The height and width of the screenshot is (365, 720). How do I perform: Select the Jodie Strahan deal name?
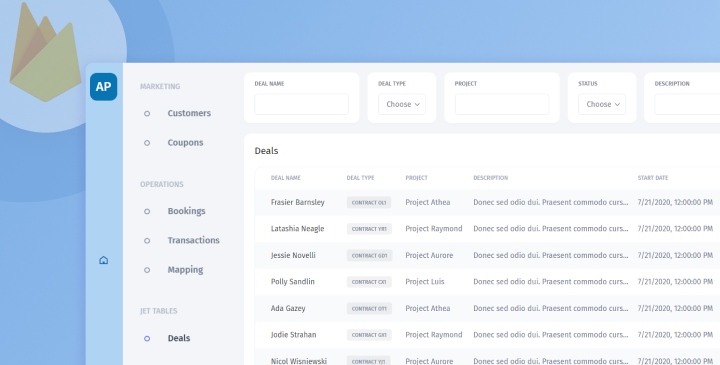(x=293, y=335)
